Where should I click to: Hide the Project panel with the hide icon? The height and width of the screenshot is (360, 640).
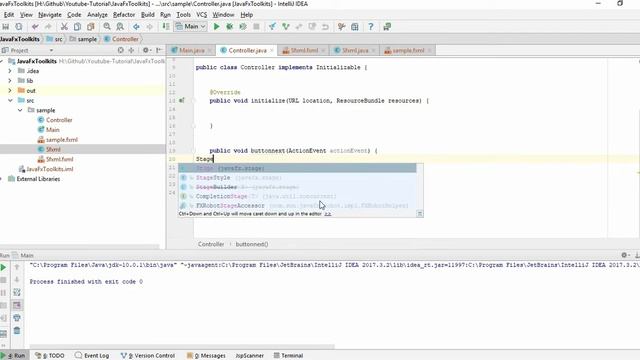(159, 50)
